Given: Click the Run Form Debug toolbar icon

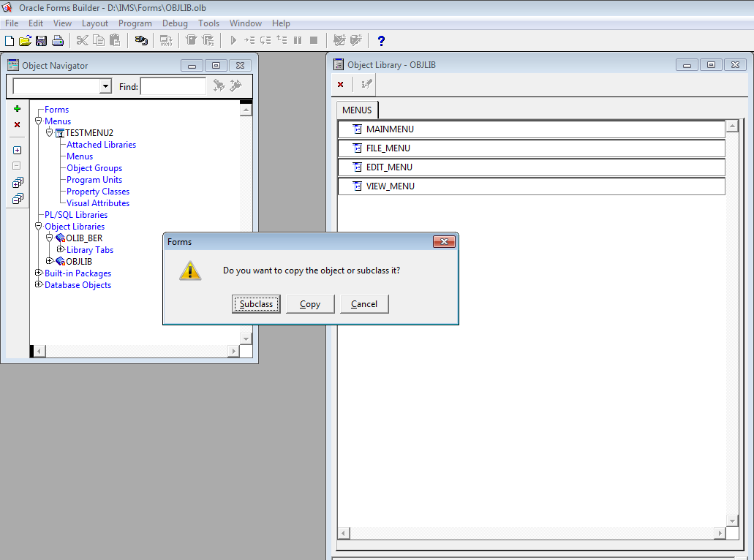Looking at the screenshot, I should pos(208,40).
